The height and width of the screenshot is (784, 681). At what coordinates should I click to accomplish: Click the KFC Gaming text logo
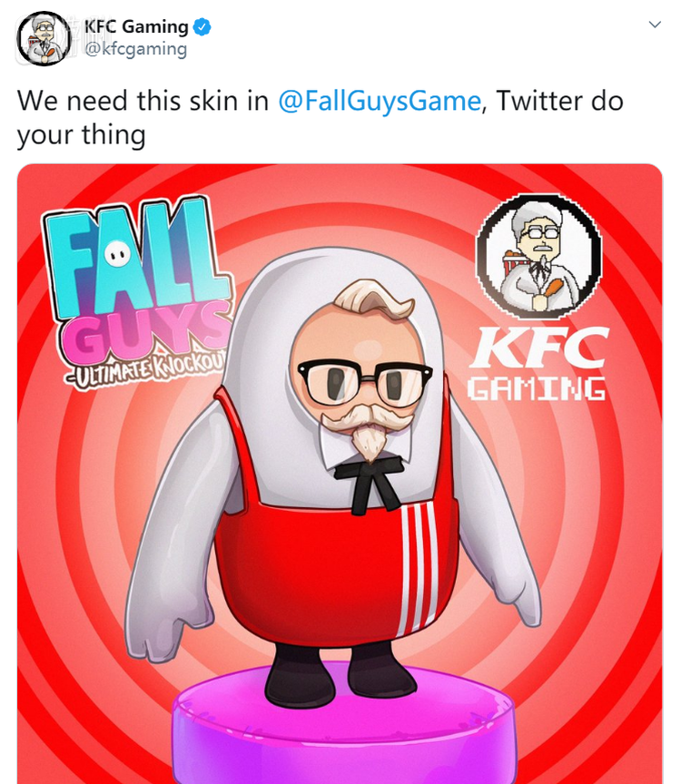[x=538, y=364]
